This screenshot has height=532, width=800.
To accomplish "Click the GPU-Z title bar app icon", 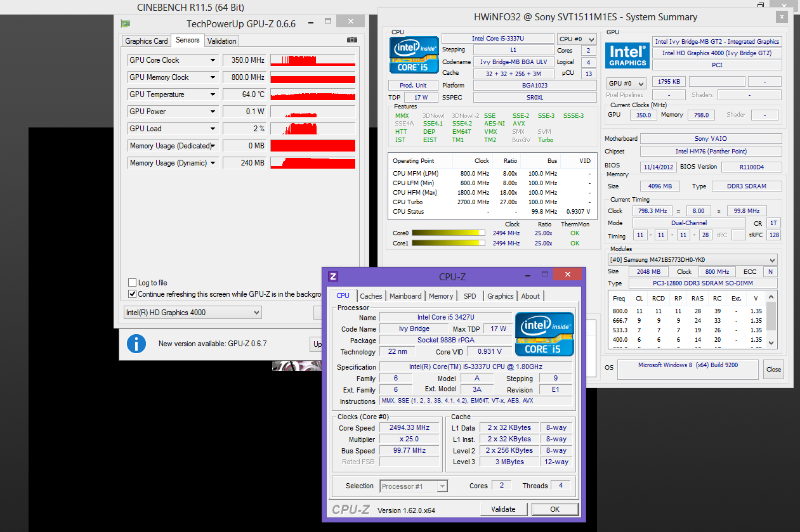I will [126, 24].
